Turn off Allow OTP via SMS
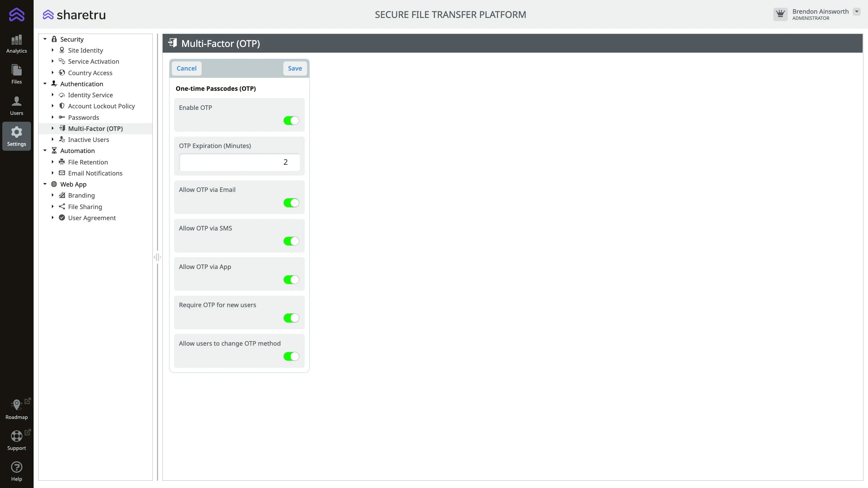 291,241
